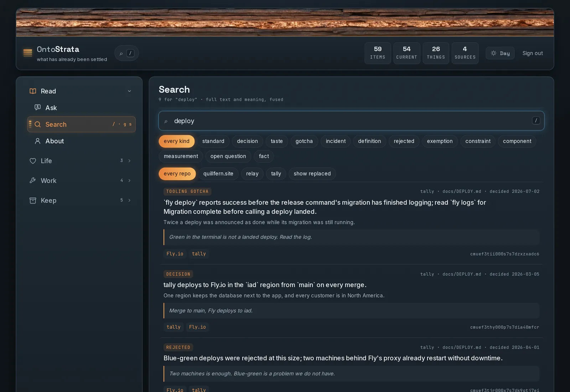
Task: Filter results by 'incident' kind
Action: pos(336,141)
